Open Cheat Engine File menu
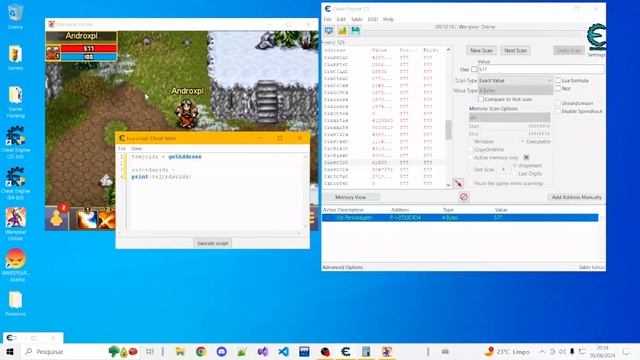The image size is (640, 360). [328, 19]
